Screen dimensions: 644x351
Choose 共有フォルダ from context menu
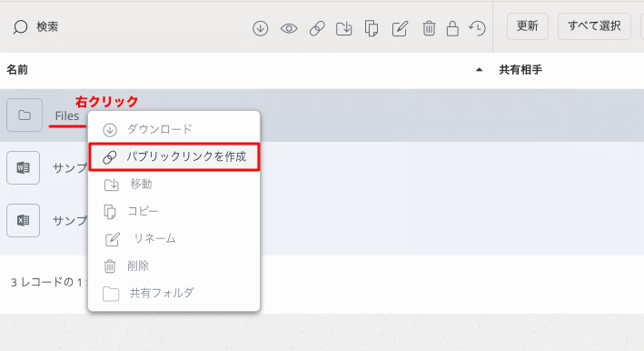(173, 294)
